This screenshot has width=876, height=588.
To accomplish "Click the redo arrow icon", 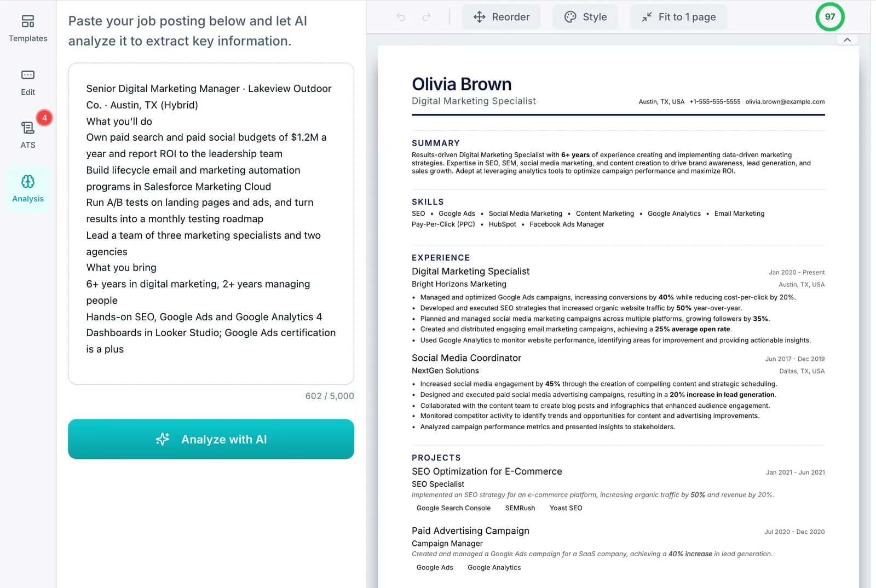I will [426, 17].
